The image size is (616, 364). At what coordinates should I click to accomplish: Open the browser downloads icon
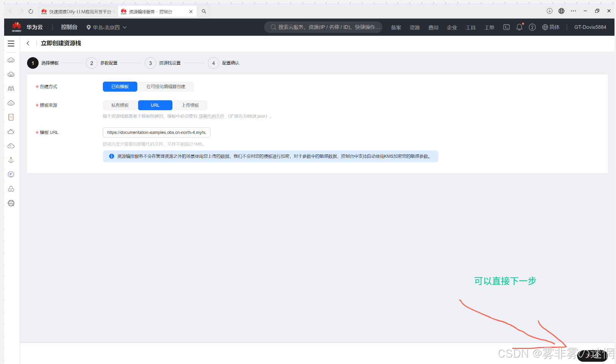point(550,11)
